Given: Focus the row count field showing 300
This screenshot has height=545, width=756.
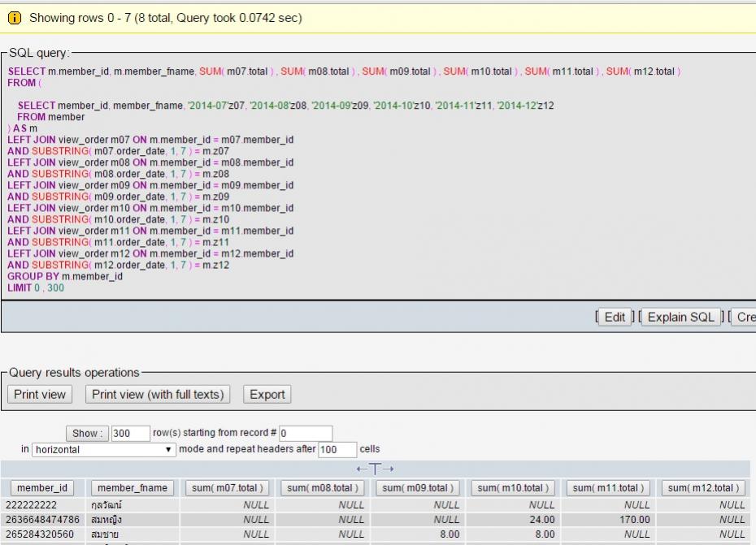Looking at the screenshot, I should pos(130,433).
